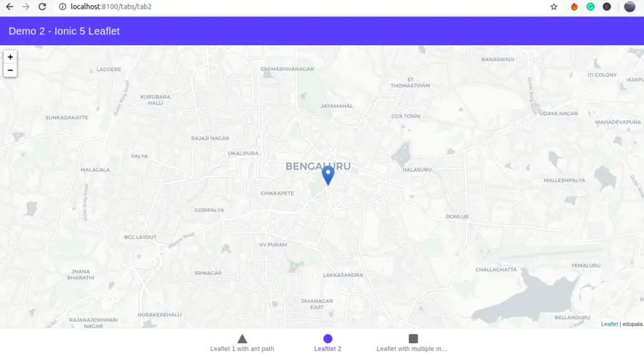
Task: Click the MAHADEVAPURA map label
Action: coord(618,123)
